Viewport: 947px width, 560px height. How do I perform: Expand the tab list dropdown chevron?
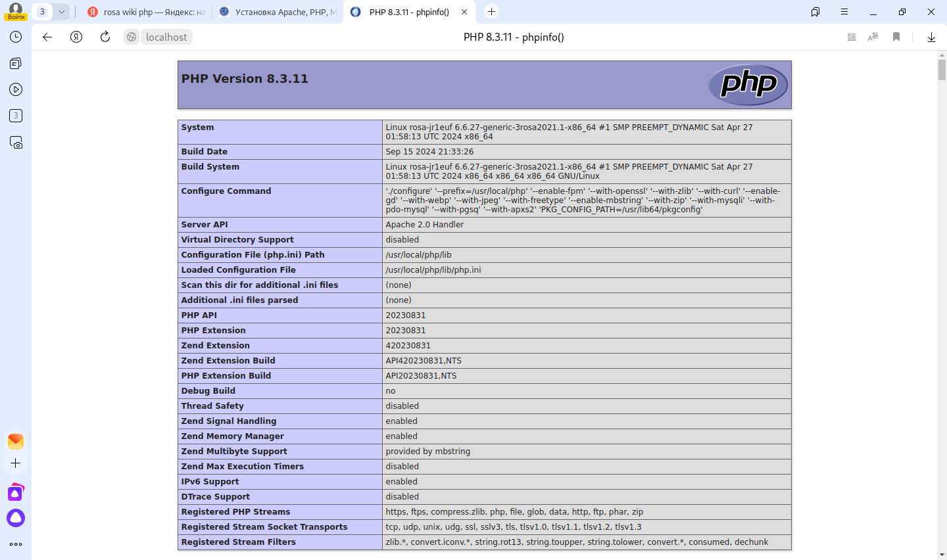coord(61,12)
